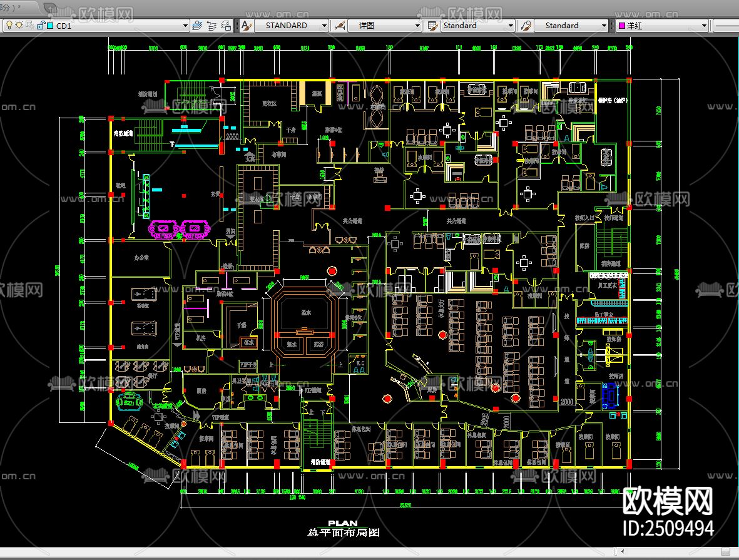Screen dimensions: 739x560
Task: Open the Dimension Style manager icon
Action: click(x=339, y=26)
